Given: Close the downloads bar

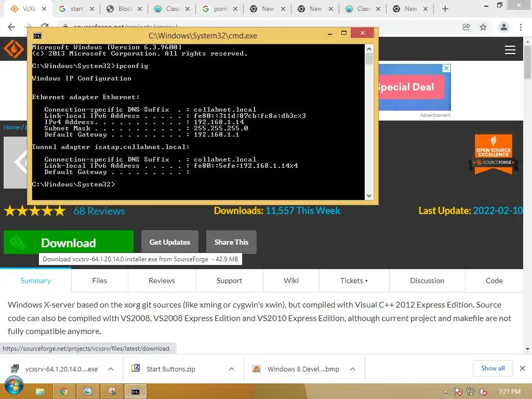Looking at the screenshot, I should point(523,368).
